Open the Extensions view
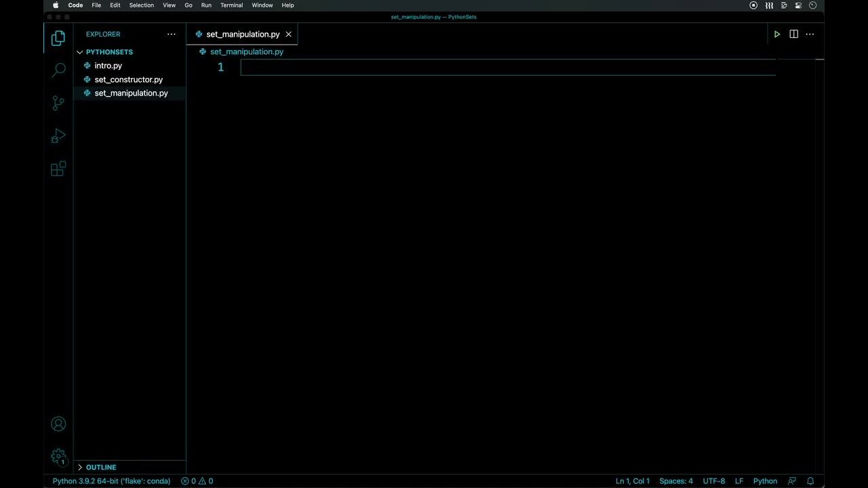 point(58,169)
